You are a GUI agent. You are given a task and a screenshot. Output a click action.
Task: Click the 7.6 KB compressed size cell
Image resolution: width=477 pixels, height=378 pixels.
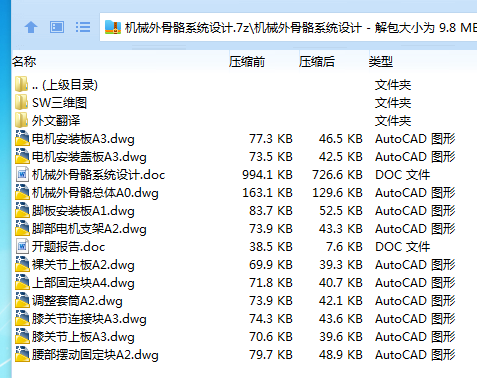tap(344, 247)
